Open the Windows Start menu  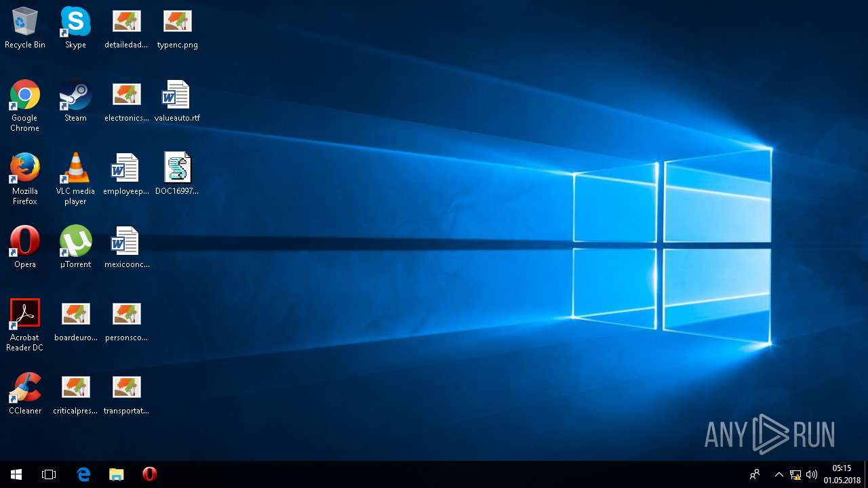16,474
